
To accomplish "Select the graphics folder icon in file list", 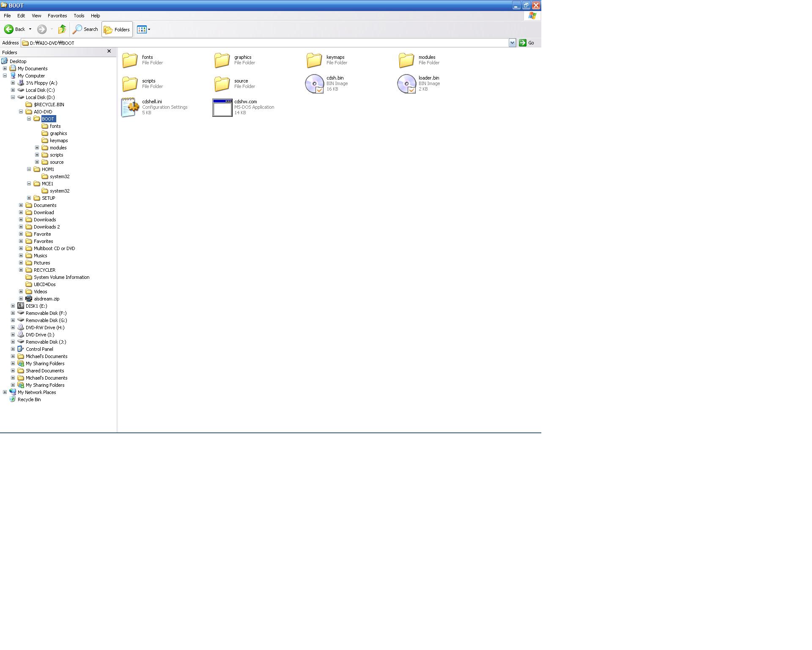I will point(222,60).
